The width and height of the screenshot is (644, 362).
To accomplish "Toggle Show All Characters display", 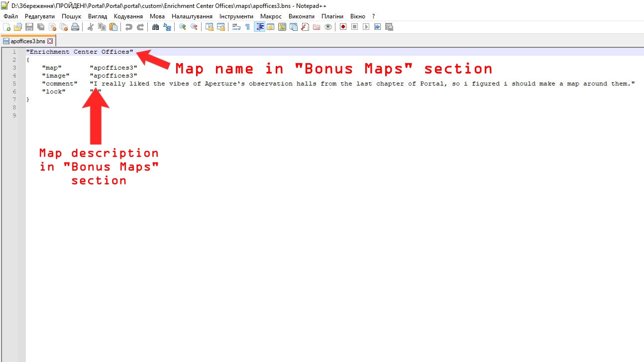I will click(247, 27).
